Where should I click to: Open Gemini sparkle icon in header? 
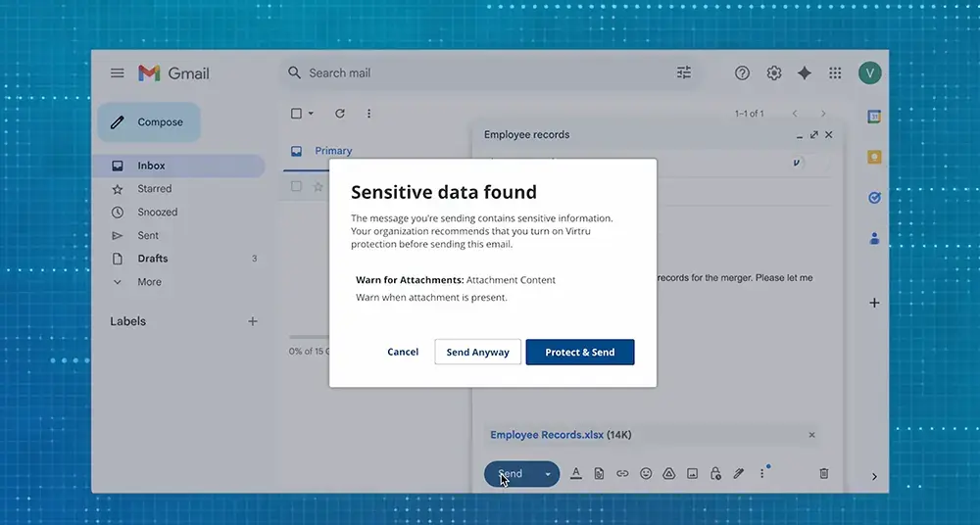point(805,73)
